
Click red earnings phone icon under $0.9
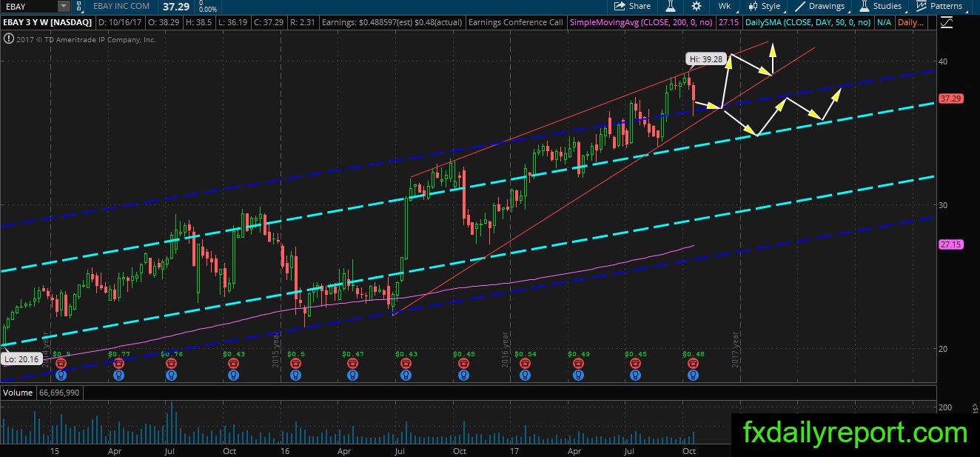tap(61, 364)
